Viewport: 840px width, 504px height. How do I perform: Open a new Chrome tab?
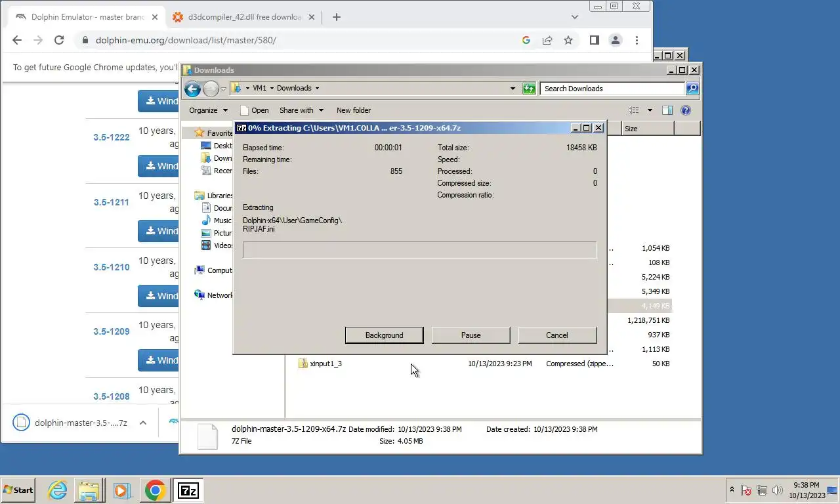(x=337, y=17)
